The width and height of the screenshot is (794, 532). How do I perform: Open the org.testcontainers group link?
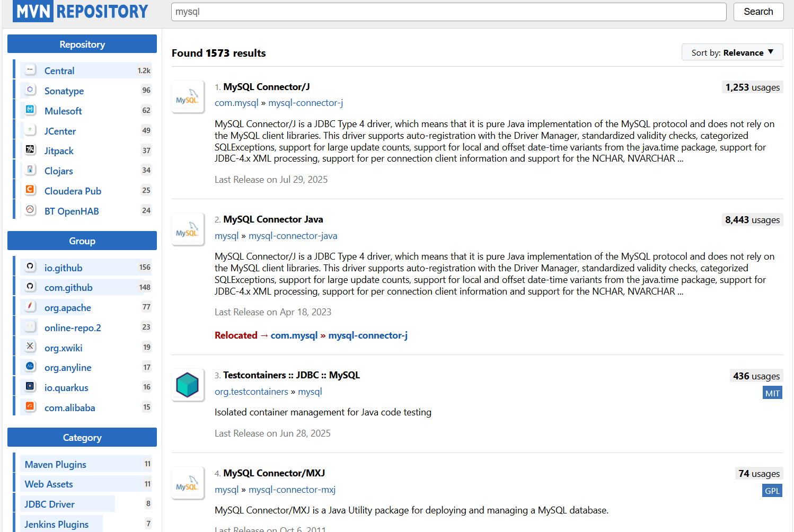(x=251, y=392)
